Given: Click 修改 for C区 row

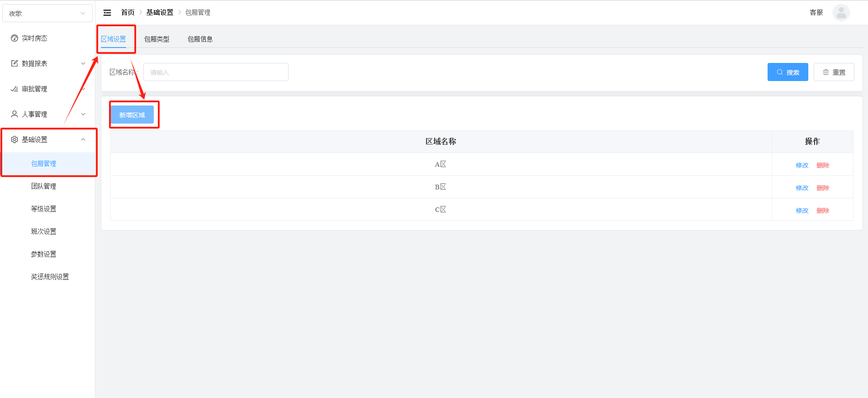Looking at the screenshot, I should [x=802, y=211].
